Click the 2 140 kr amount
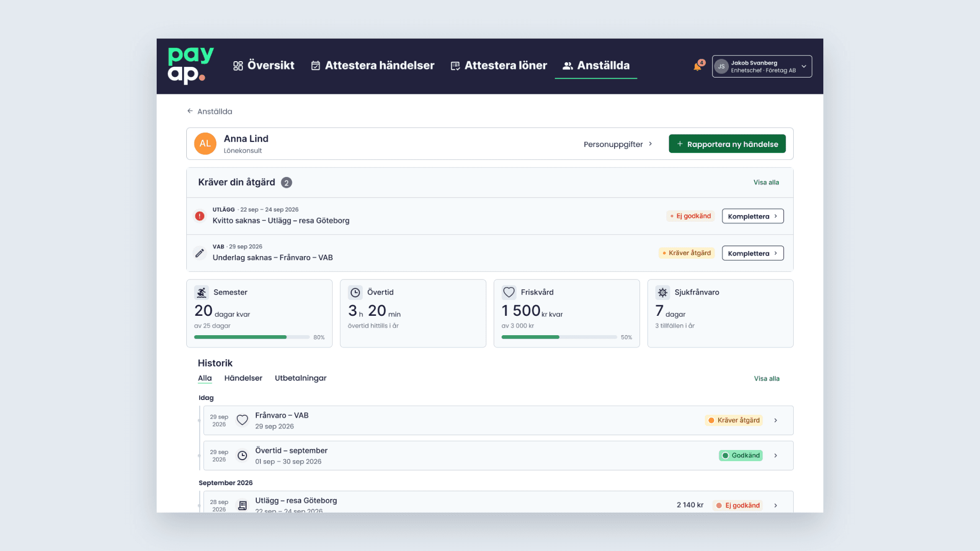The height and width of the screenshot is (551, 980). (690, 505)
